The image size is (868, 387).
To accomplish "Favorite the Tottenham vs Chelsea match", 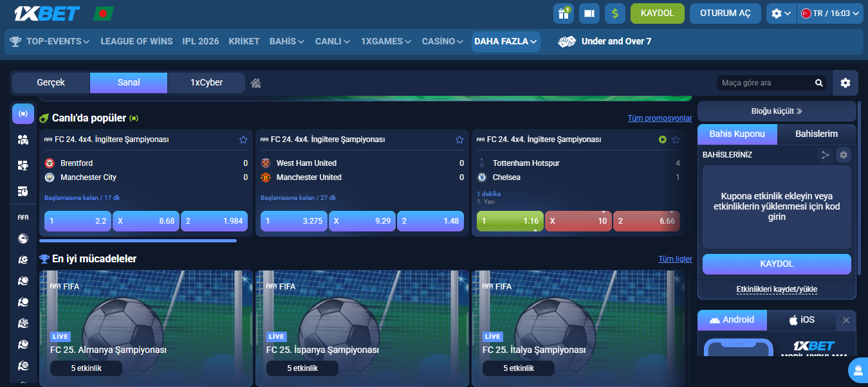I will 676,139.
